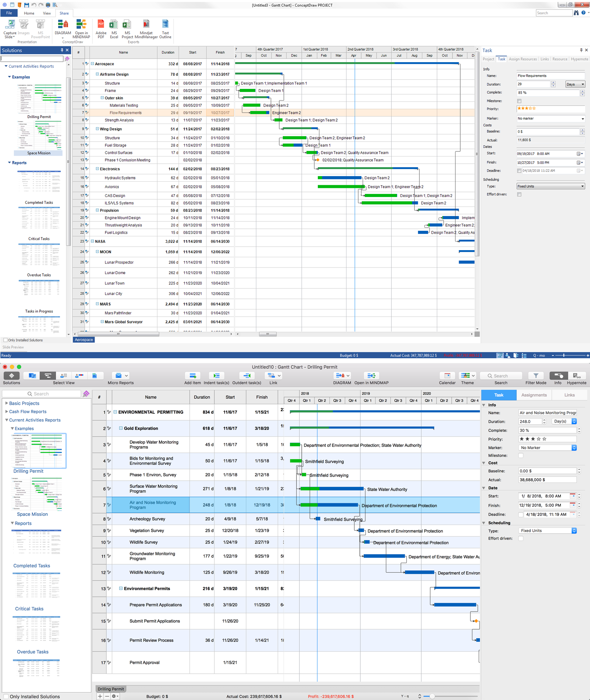
Task: Select the Gantt chart view icon under Select View
Action: 48,376
